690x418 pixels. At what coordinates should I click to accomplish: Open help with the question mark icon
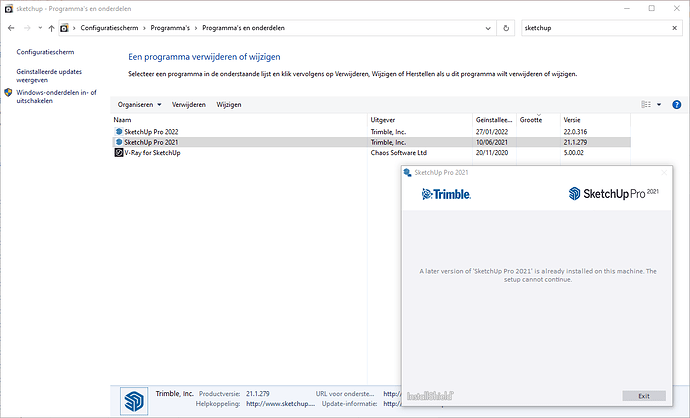(x=677, y=104)
